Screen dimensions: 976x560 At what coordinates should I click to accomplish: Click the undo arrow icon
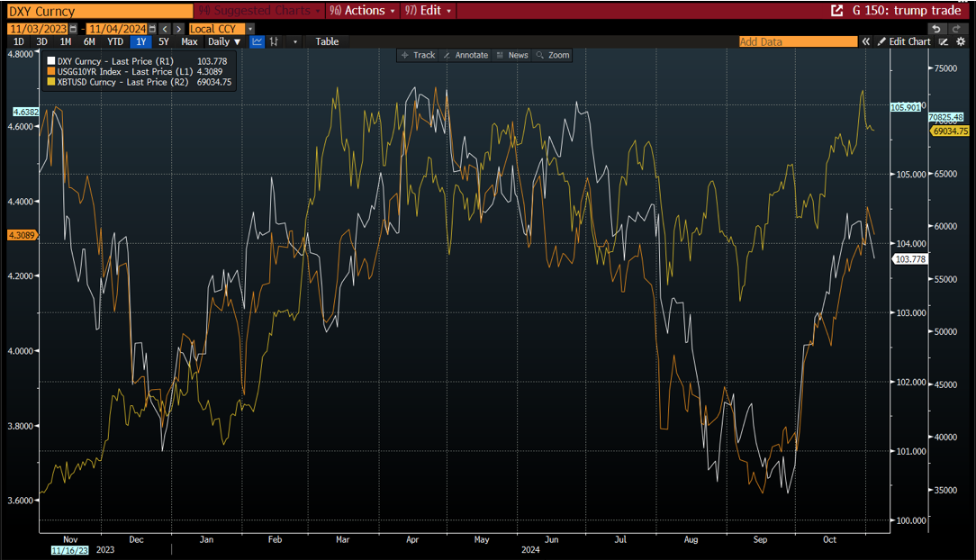pos(936,29)
